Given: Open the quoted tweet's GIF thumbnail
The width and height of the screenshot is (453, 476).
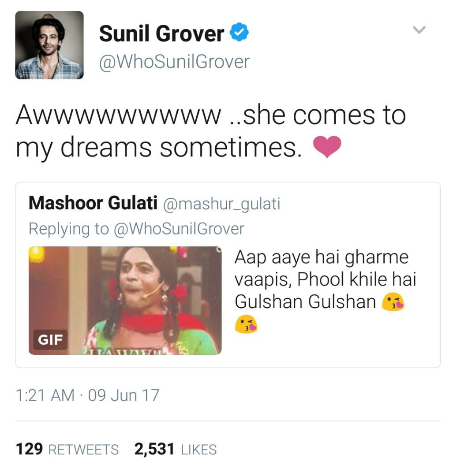Looking at the screenshot, I should click(125, 300).
